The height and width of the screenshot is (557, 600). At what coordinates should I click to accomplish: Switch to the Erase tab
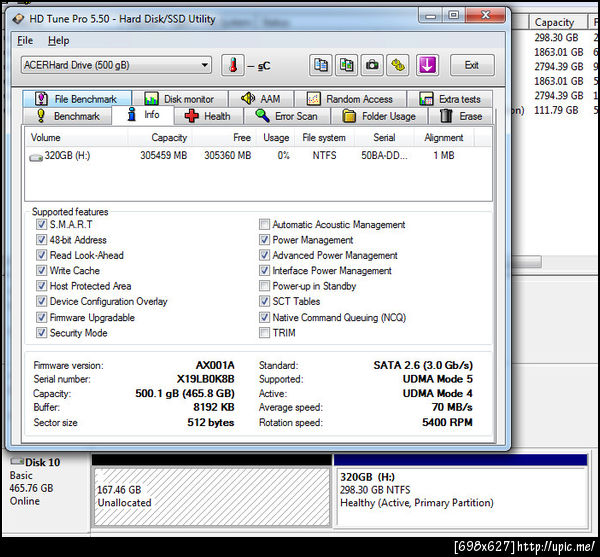tap(461, 116)
